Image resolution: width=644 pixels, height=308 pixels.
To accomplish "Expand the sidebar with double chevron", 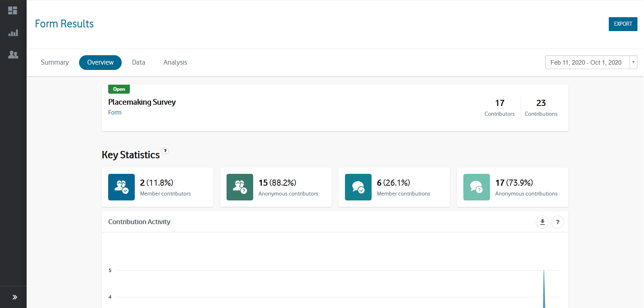I will point(15,297).
